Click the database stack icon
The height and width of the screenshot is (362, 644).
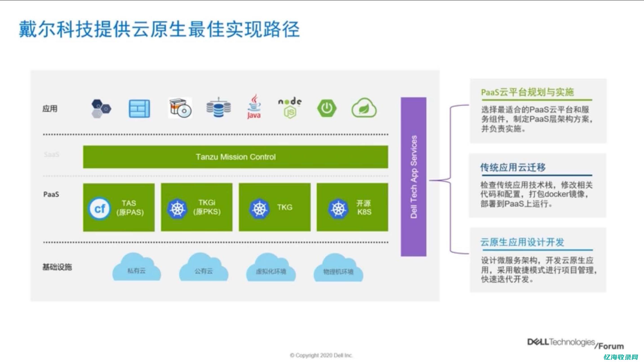click(218, 107)
